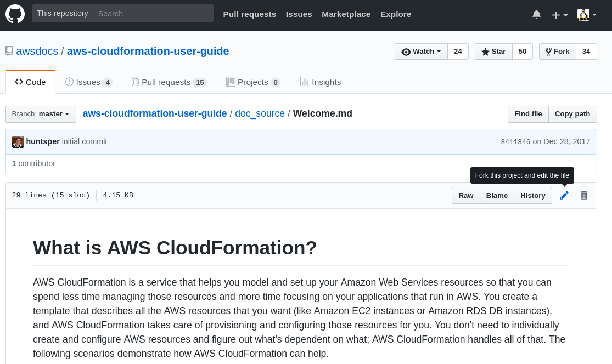Viewport: 612px width, 364px height.
Task: Open the Watch dropdown
Action: [x=421, y=52]
